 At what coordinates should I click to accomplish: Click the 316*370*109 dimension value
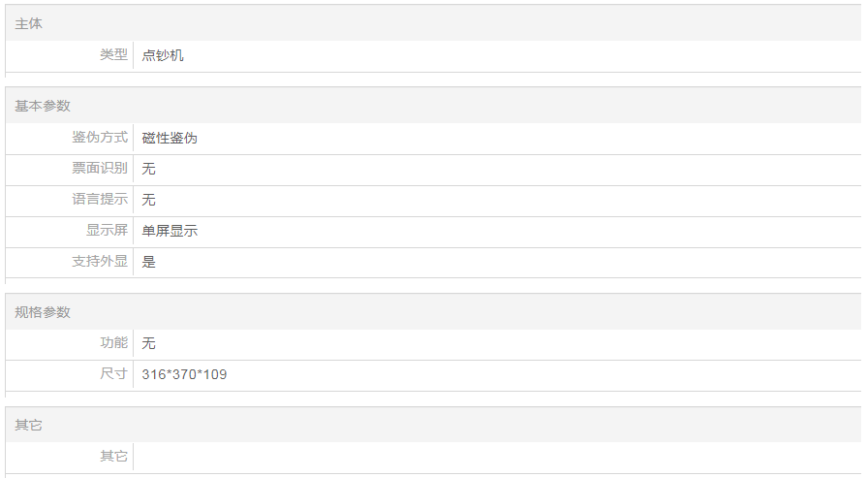(x=184, y=374)
